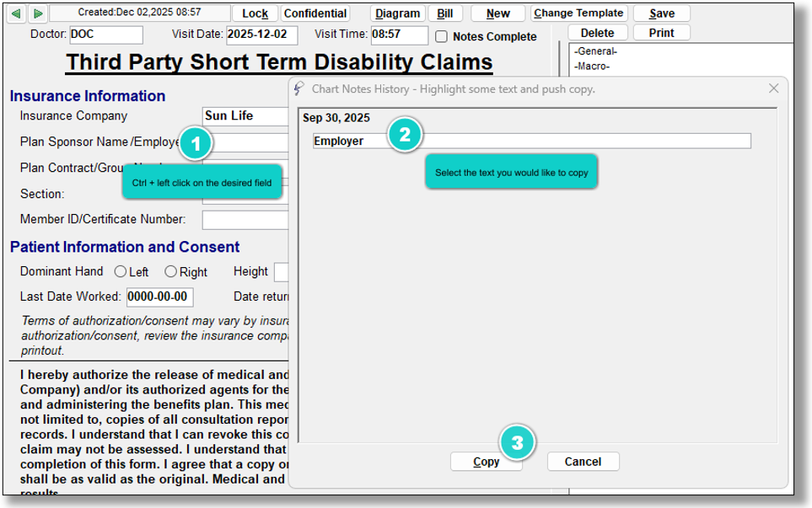Click the Employer history text field
The image size is (812, 508).
click(x=531, y=141)
